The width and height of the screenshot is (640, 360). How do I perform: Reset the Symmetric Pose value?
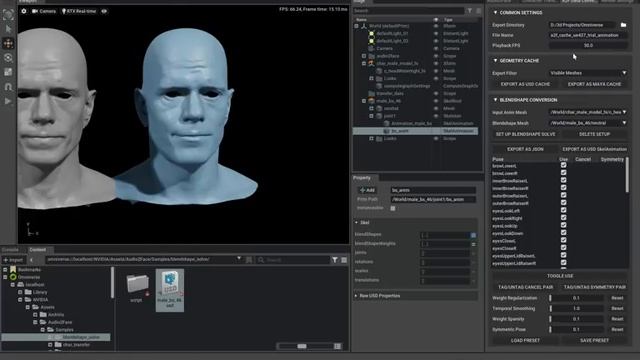(617, 329)
